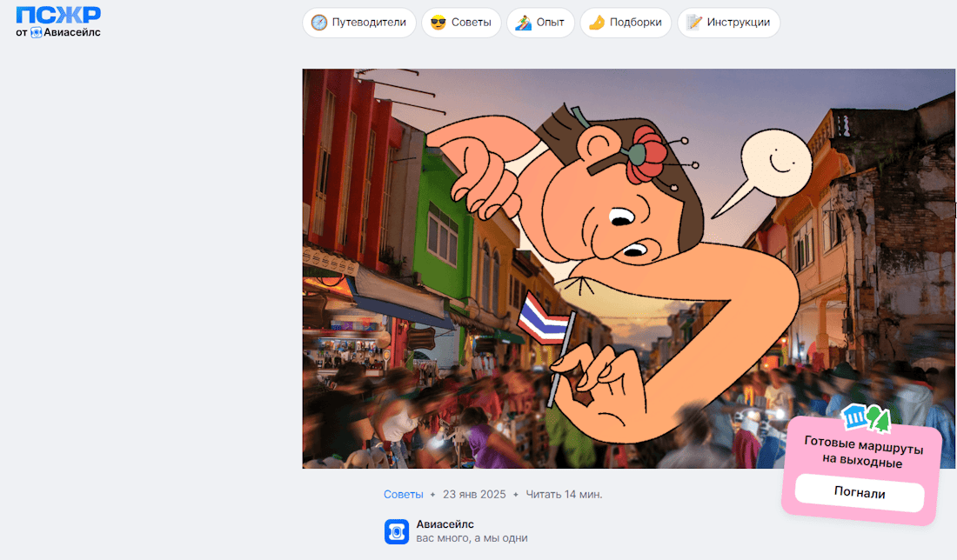Click the Thai flag in the illustration

(541, 318)
